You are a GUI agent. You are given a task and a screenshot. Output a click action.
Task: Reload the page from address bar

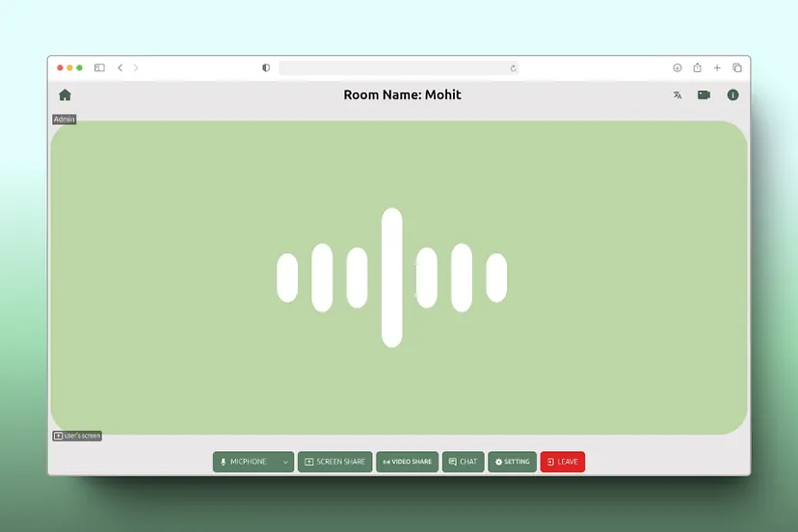point(513,68)
